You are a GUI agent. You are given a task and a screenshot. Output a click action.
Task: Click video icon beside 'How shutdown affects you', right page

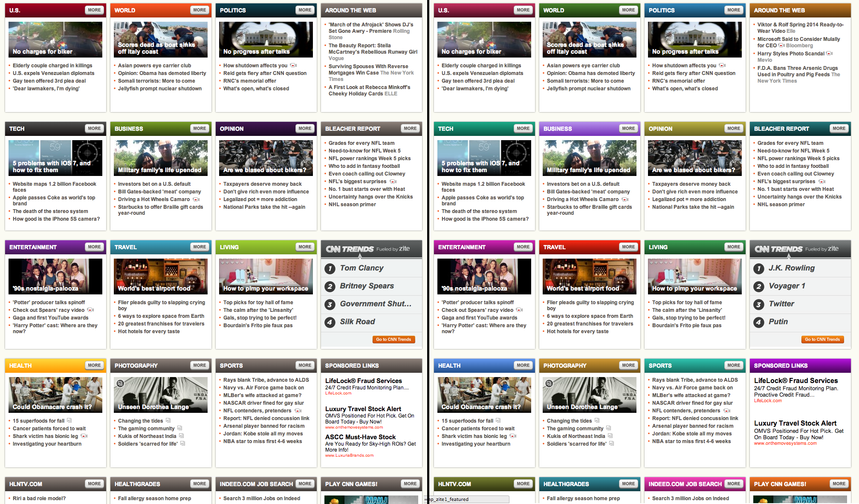(722, 66)
